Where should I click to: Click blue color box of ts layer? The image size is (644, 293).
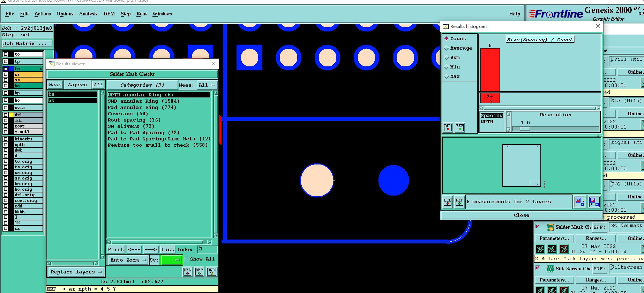tap(11, 69)
